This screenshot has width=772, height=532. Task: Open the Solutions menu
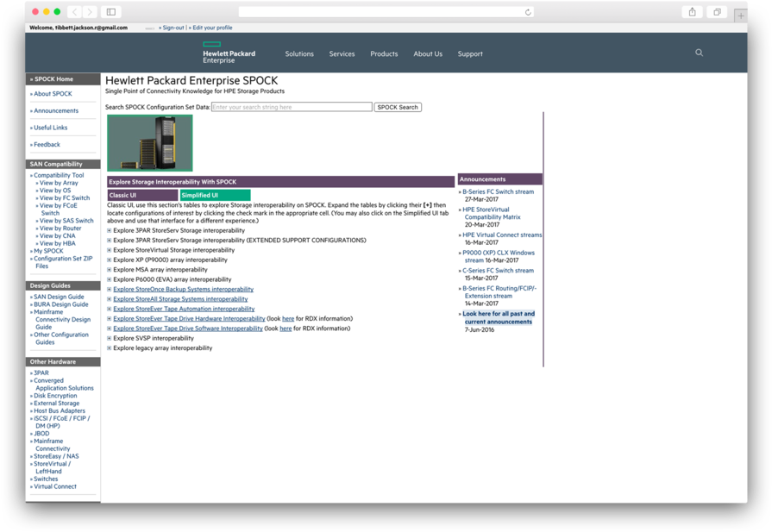(299, 53)
